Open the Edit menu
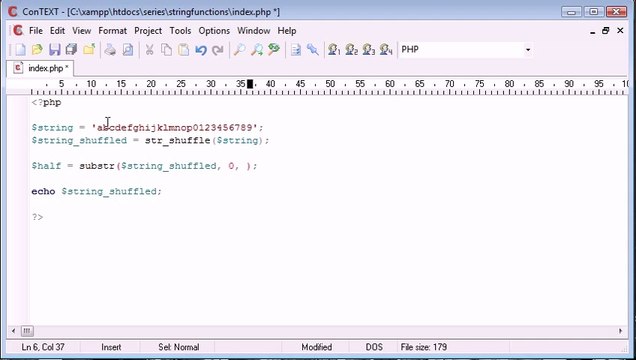636x360 pixels. [x=57, y=31]
